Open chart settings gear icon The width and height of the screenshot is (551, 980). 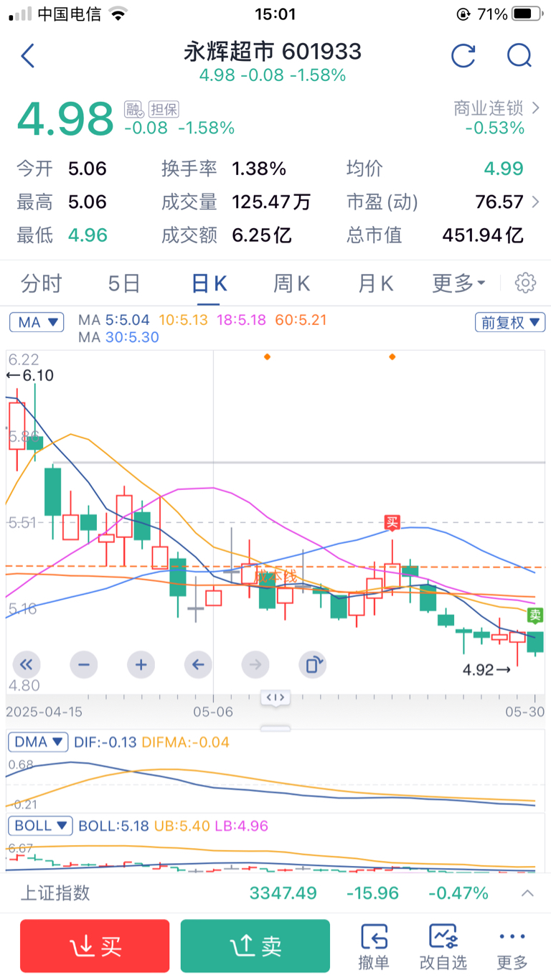tap(525, 283)
